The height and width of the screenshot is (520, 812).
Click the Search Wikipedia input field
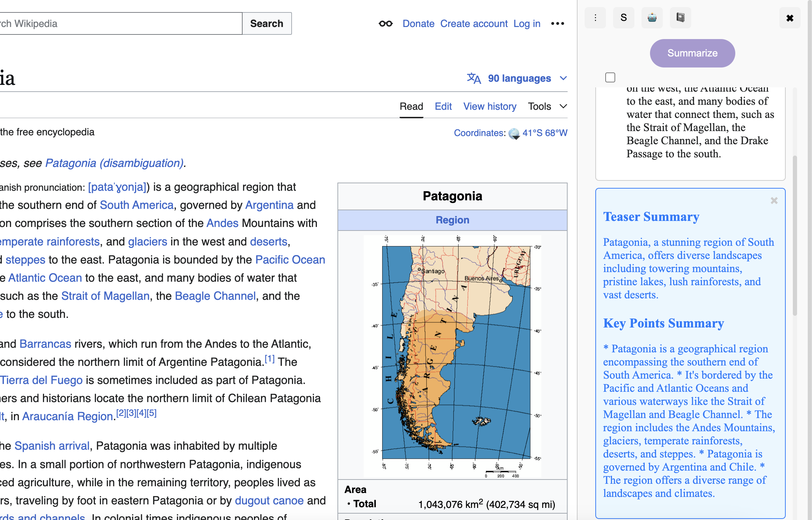tap(120, 23)
